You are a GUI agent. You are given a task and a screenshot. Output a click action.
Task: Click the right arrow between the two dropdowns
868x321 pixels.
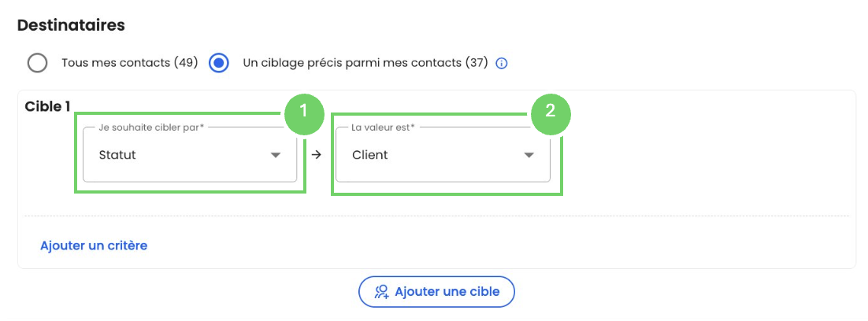click(x=317, y=155)
